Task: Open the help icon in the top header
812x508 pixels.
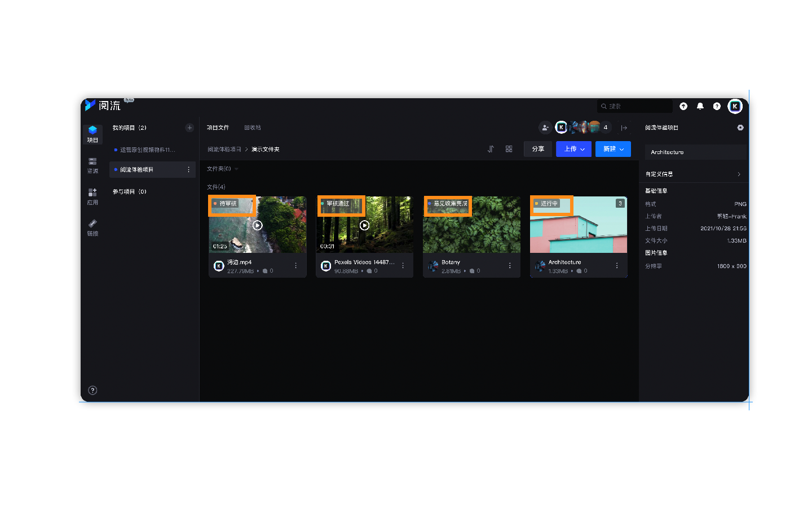Action: 717,106
